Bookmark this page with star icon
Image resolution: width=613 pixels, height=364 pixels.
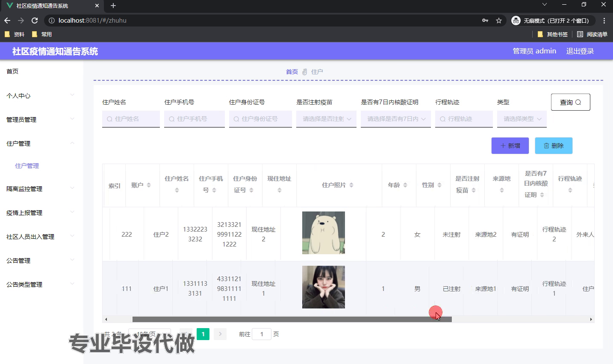pos(499,21)
